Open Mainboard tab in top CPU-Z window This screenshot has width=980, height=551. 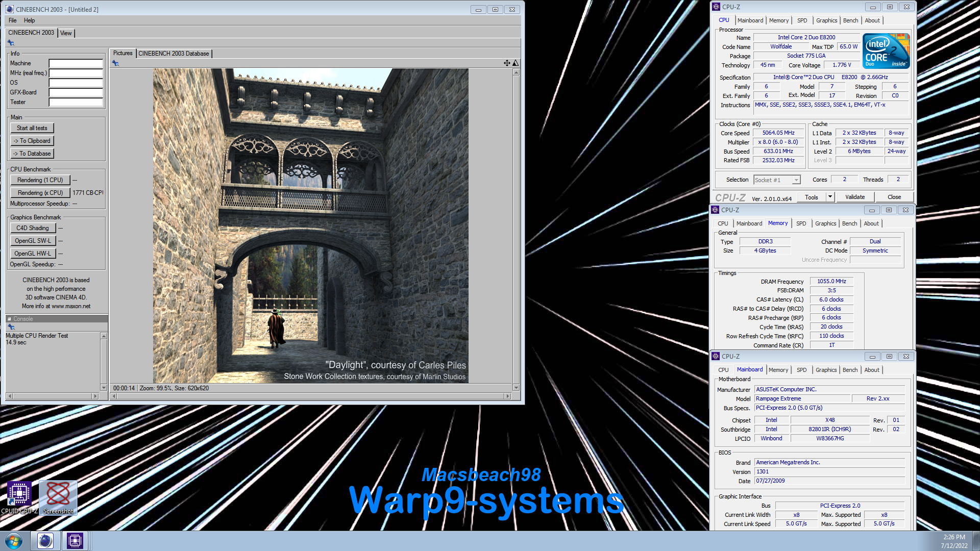coord(750,20)
